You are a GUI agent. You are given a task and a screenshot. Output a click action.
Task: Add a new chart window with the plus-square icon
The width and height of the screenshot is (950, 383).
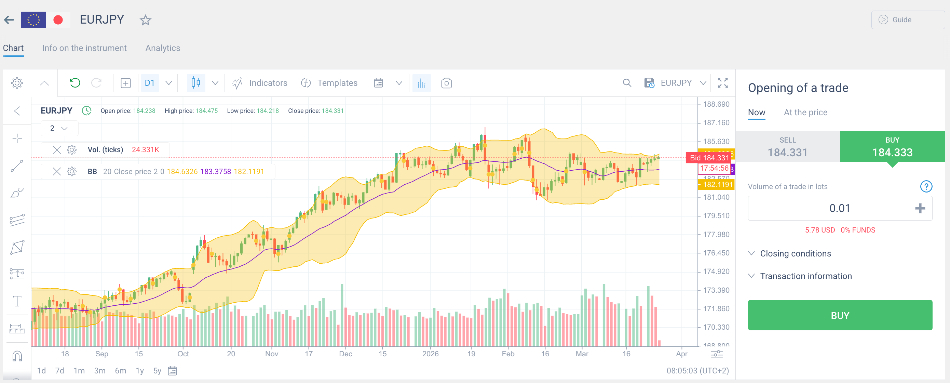tap(126, 83)
